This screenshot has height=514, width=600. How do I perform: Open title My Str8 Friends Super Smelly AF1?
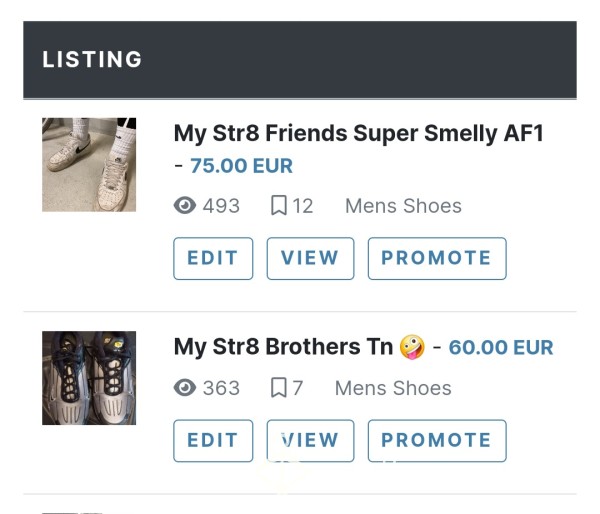[359, 134]
